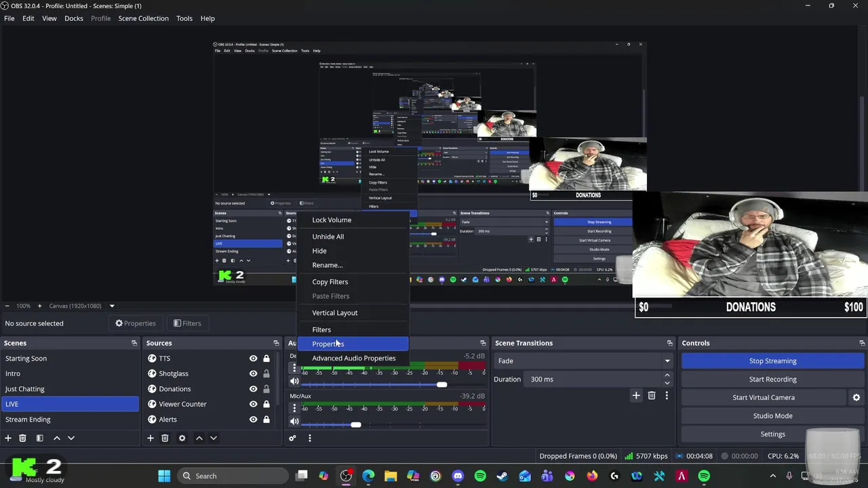Select Vertical Layout in the context menu
This screenshot has width=868, height=488.
point(353,312)
